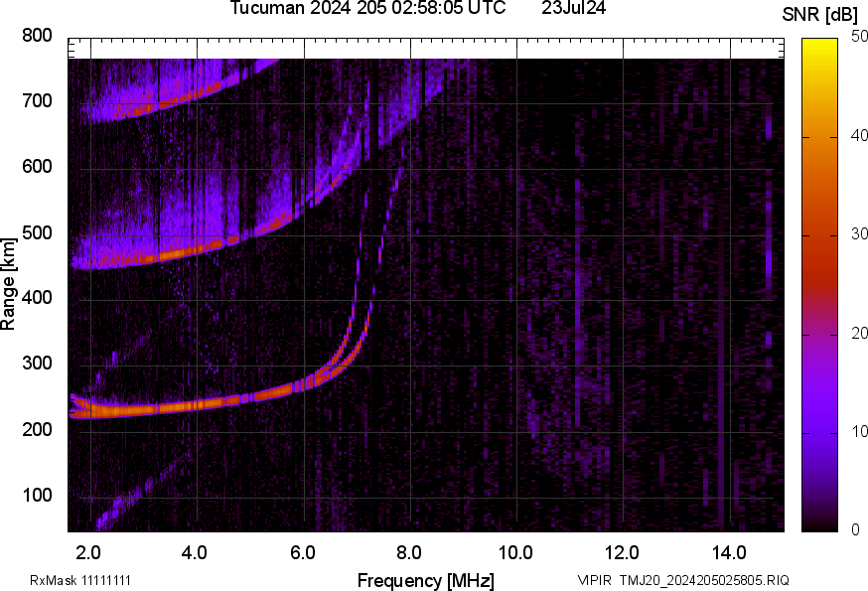Click the 'VIPIR TMJ20_2024205025805.RIQ' filename text
868x591 pixels.
683,580
